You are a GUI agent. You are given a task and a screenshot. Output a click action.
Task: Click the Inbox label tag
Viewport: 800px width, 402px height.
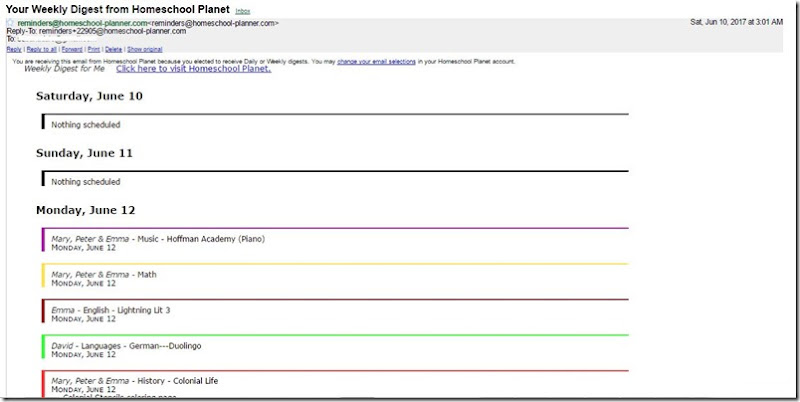point(243,11)
